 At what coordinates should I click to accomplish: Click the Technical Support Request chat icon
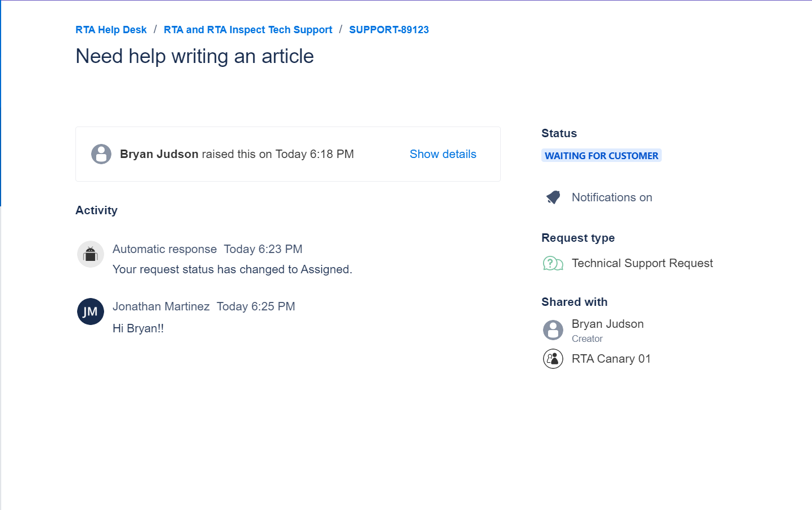[x=553, y=263]
